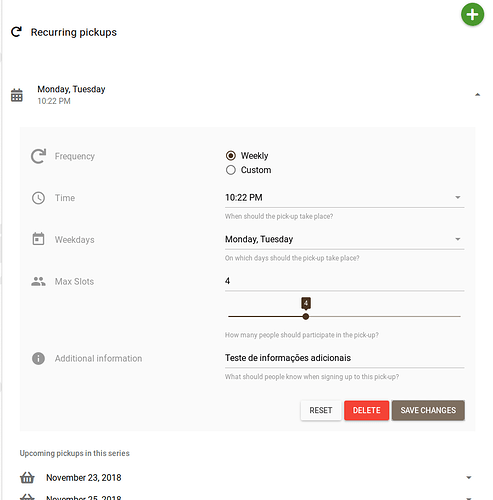Collapse the Monday, Tuesday pickup series
The width and height of the screenshot is (493, 500).
477,95
